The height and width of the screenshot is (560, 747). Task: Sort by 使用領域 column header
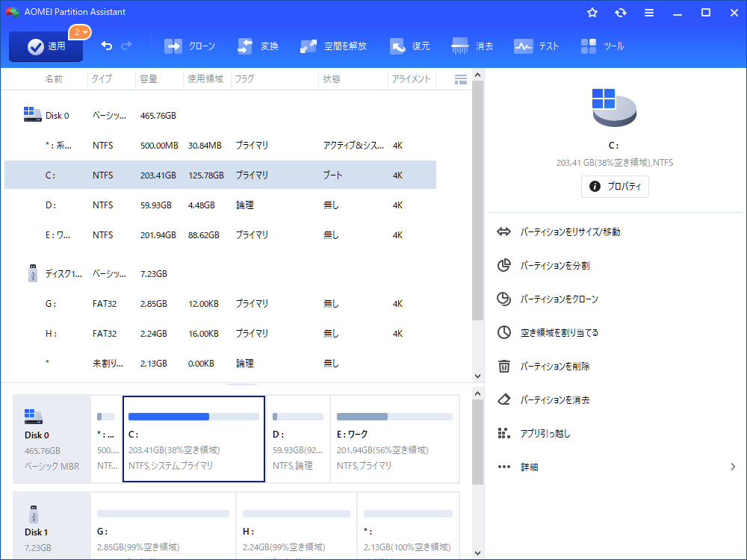pyautogui.click(x=205, y=79)
